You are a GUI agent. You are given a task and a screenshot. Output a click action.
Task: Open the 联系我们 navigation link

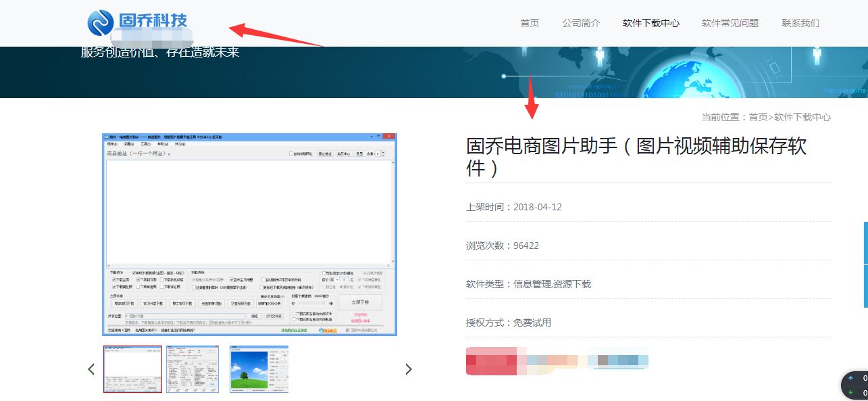[800, 23]
